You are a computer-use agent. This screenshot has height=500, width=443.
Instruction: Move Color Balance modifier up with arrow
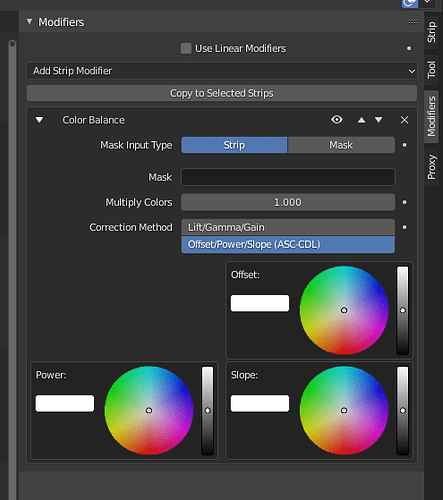(361, 120)
